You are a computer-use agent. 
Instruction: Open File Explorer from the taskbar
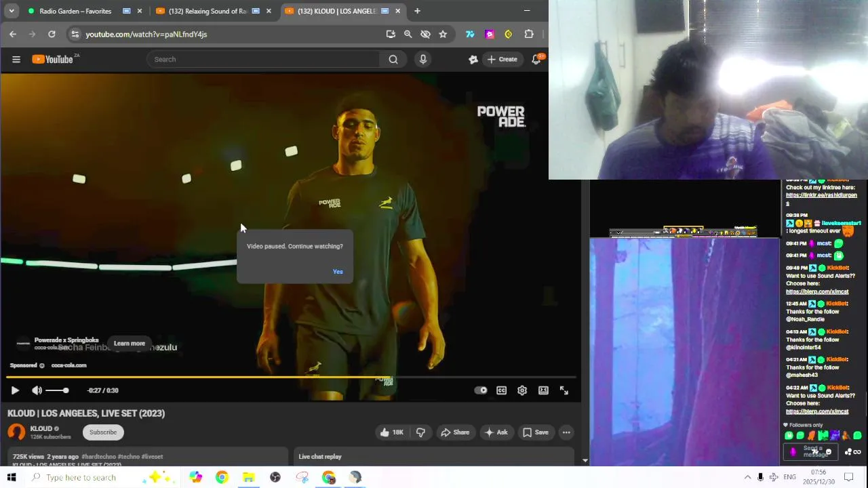[x=248, y=477]
